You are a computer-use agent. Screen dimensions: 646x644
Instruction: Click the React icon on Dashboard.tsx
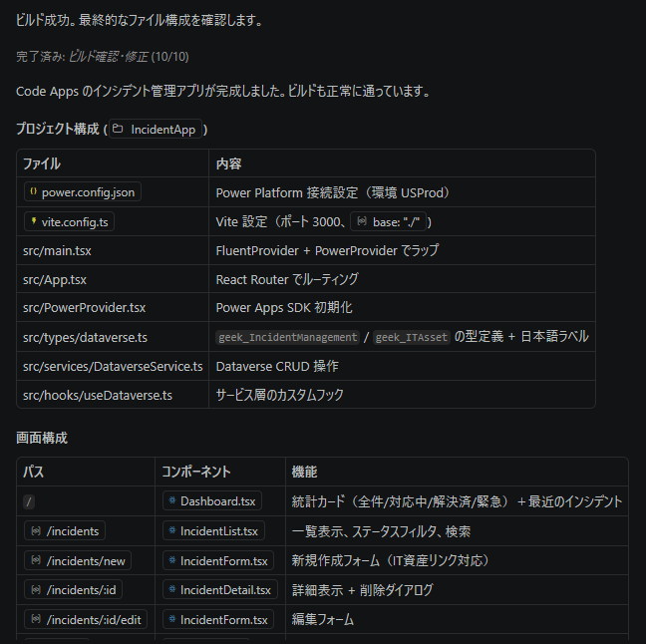(171, 501)
